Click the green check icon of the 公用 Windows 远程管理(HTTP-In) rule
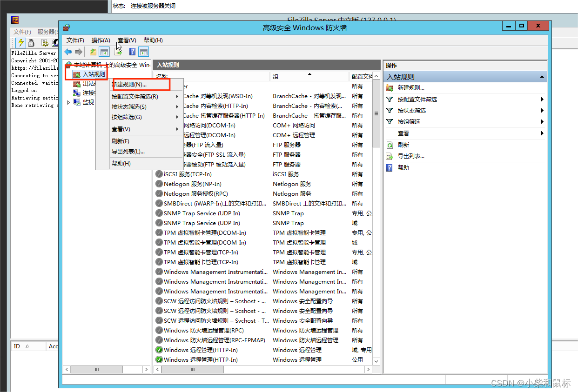578x392 pixels. coord(159,360)
